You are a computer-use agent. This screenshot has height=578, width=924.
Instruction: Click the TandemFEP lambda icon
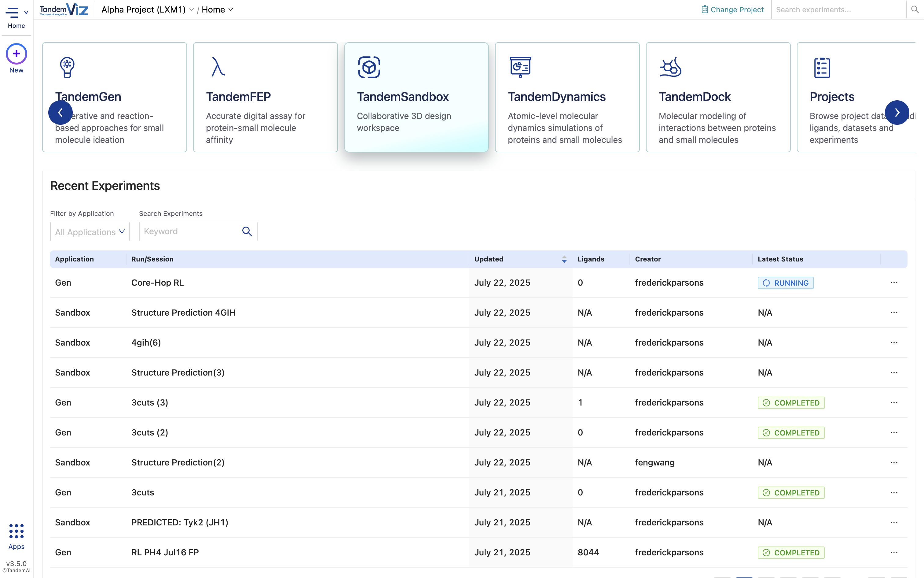(218, 67)
